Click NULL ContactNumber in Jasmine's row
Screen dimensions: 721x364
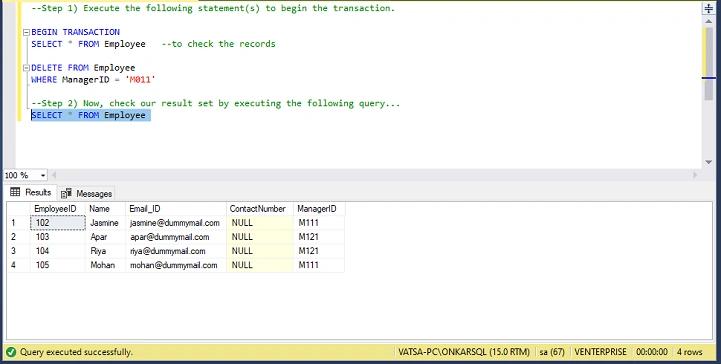pos(260,223)
